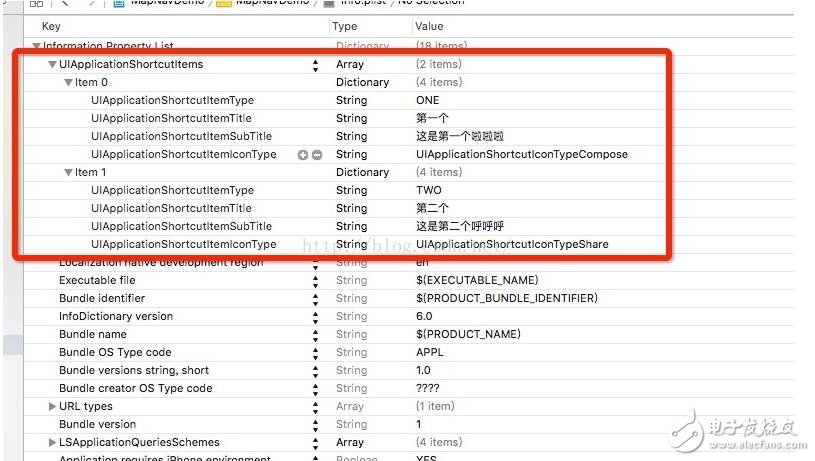The image size is (815, 461).
Task: Collapse the UIApplicationShortcutItems array
Action: coord(52,65)
